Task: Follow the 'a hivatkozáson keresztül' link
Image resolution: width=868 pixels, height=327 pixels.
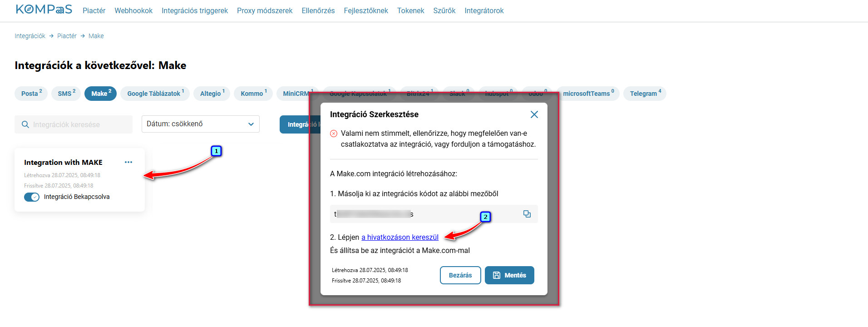Action: pyautogui.click(x=400, y=237)
